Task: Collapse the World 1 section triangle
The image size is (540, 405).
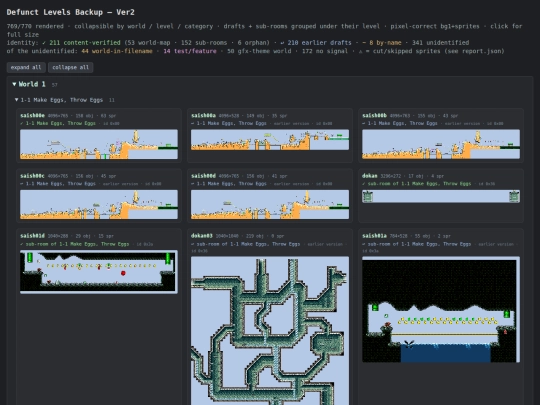Action: [x=14, y=84]
